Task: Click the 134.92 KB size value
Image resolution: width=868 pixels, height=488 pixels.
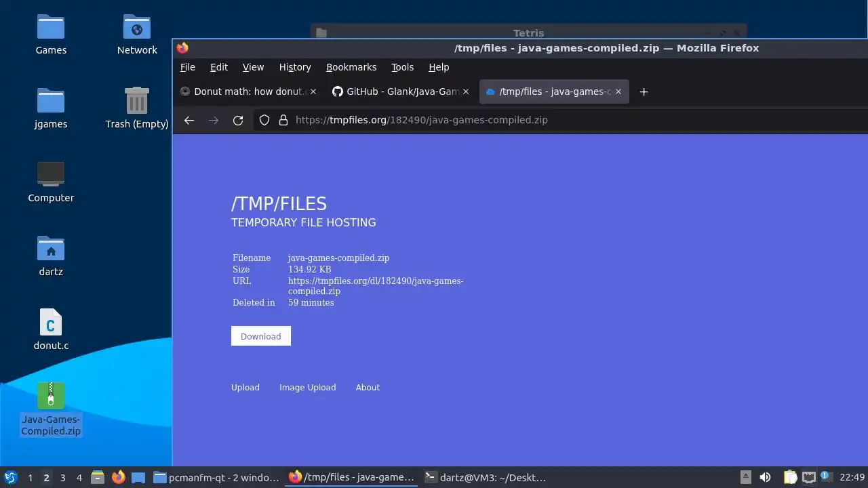Action: point(309,269)
